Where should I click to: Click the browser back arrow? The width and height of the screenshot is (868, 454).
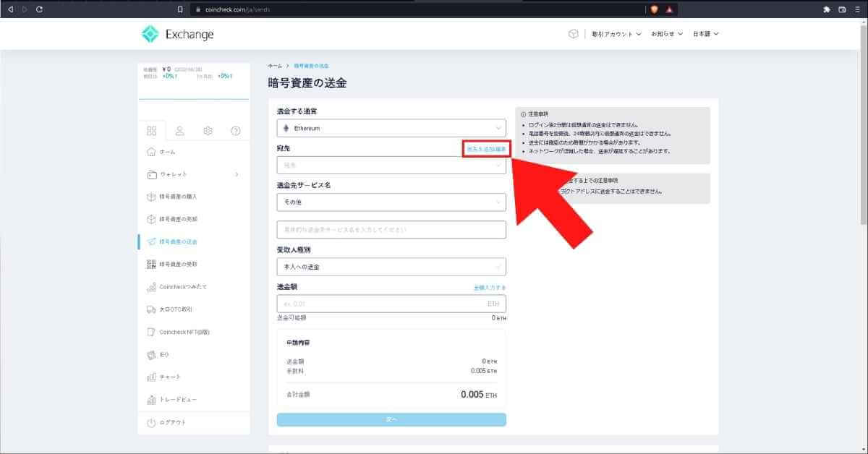tap(9, 9)
